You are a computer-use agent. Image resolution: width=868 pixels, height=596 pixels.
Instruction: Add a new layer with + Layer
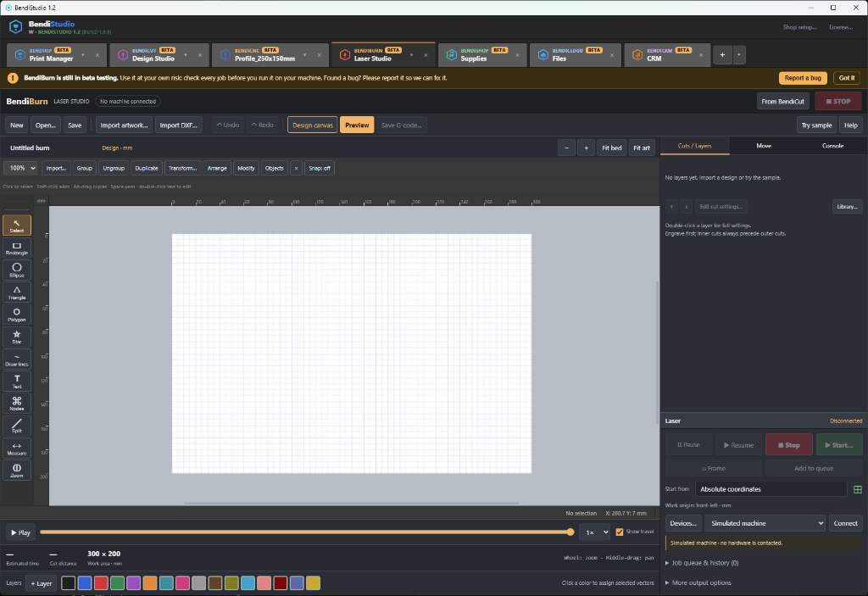[41, 583]
